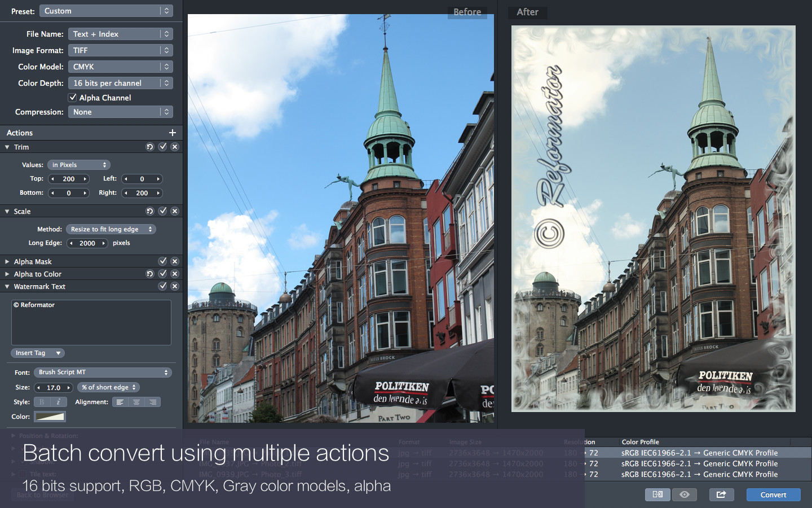Image resolution: width=812 pixels, height=508 pixels.
Task: Toggle the Watermark Text action enabled
Action: (162, 286)
